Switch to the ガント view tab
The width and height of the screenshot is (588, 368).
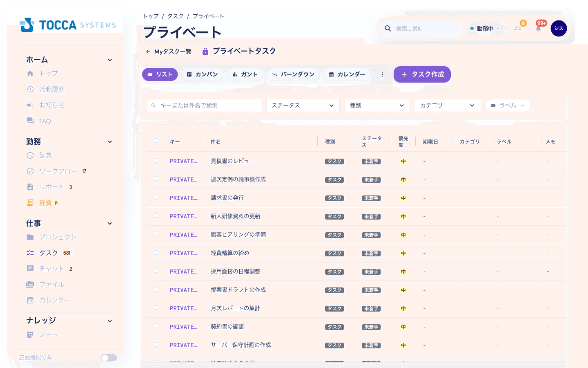pyautogui.click(x=245, y=74)
